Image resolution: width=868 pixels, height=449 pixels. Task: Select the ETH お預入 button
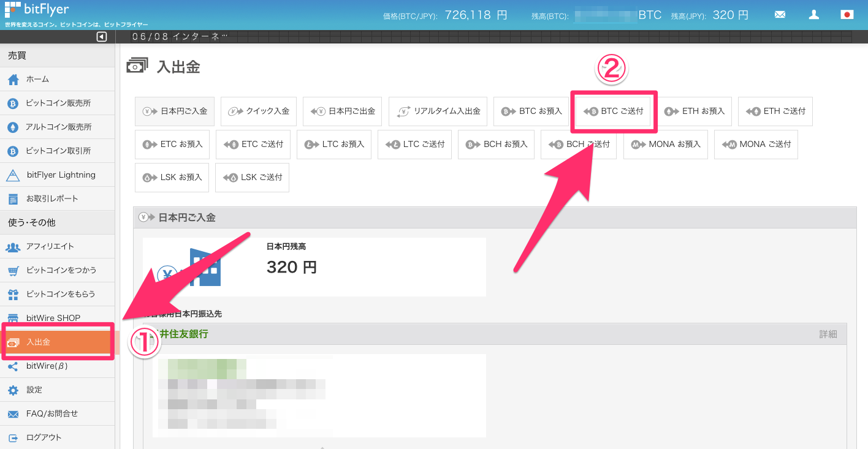(x=695, y=111)
